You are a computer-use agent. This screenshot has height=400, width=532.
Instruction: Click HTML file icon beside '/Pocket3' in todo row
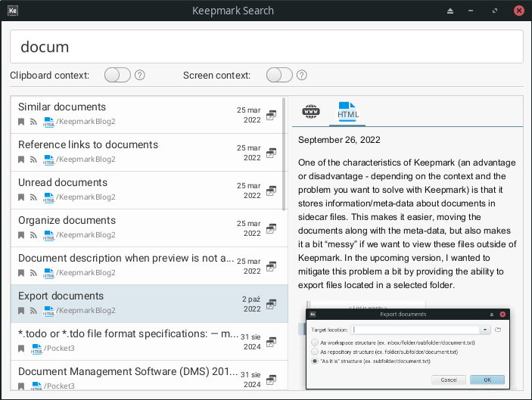click(36, 349)
